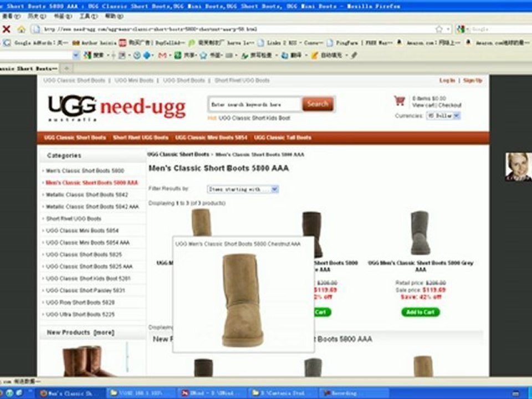Open the PingFarm bookmark
The width and height of the screenshot is (532, 399).
click(x=359, y=43)
